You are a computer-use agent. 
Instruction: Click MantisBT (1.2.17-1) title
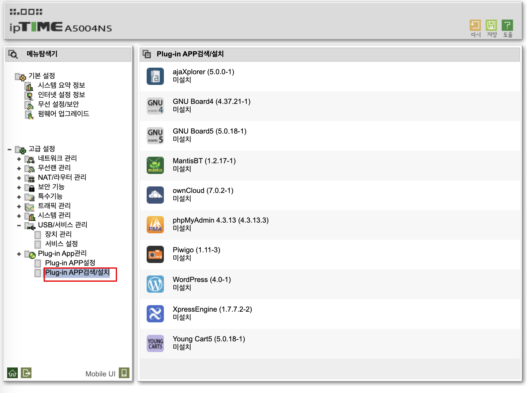(x=204, y=161)
